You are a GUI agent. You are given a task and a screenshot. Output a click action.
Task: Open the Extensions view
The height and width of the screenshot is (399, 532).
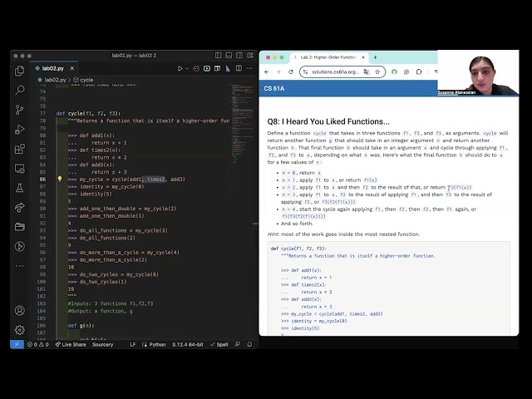click(x=20, y=149)
